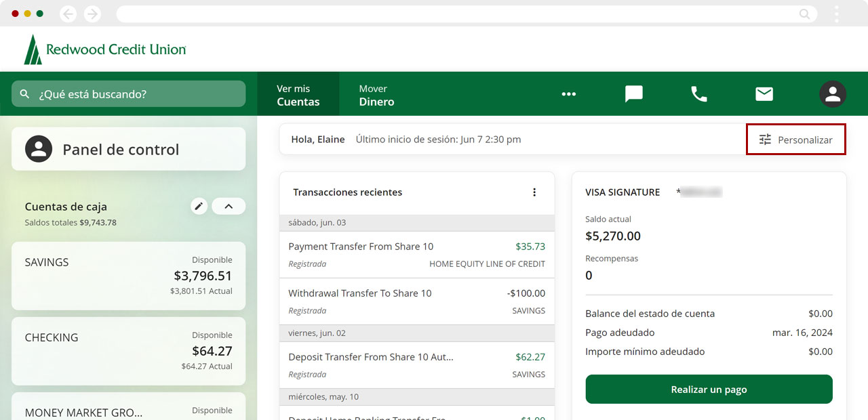Open the Mover Dinero menu
The image size is (868, 420).
[376, 95]
